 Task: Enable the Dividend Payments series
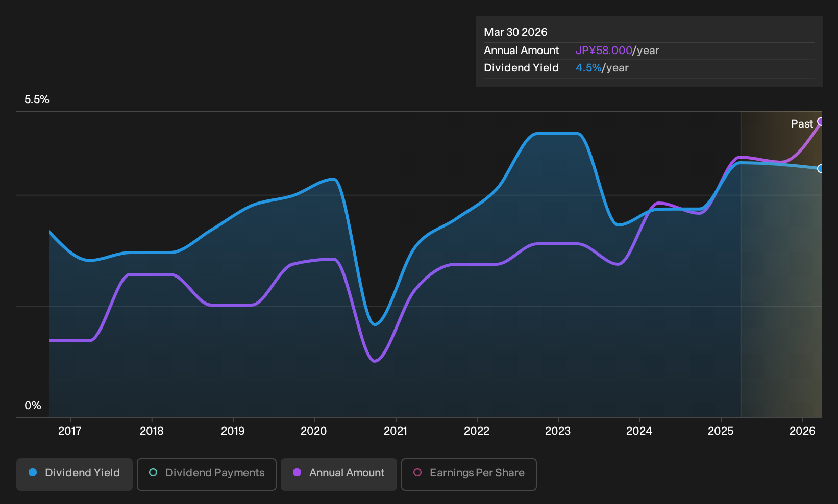pos(207,474)
